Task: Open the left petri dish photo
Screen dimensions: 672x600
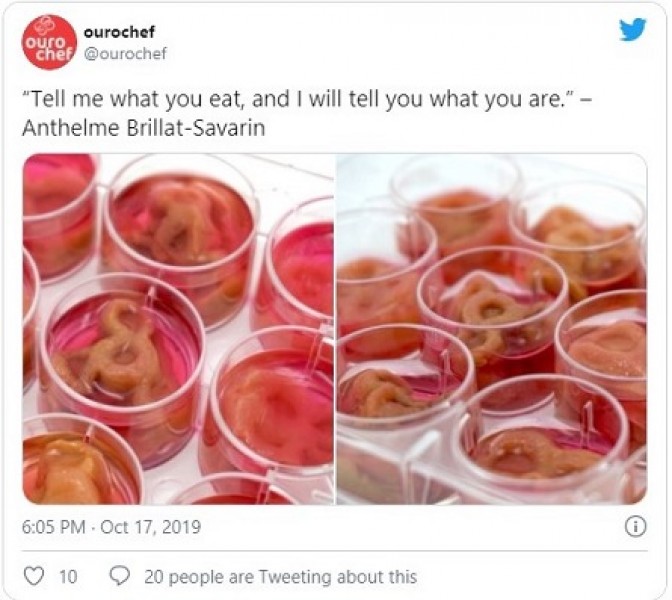Action: click(178, 329)
